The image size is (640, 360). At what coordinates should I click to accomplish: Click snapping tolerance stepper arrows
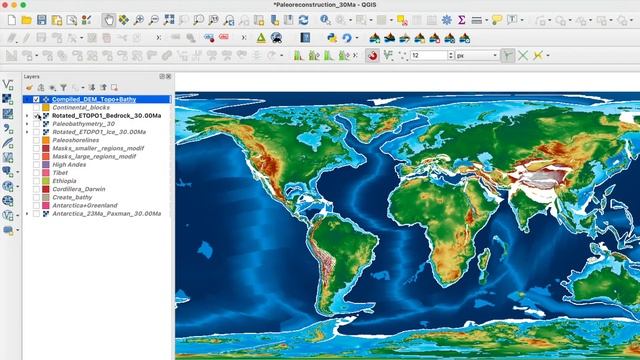tap(451, 55)
